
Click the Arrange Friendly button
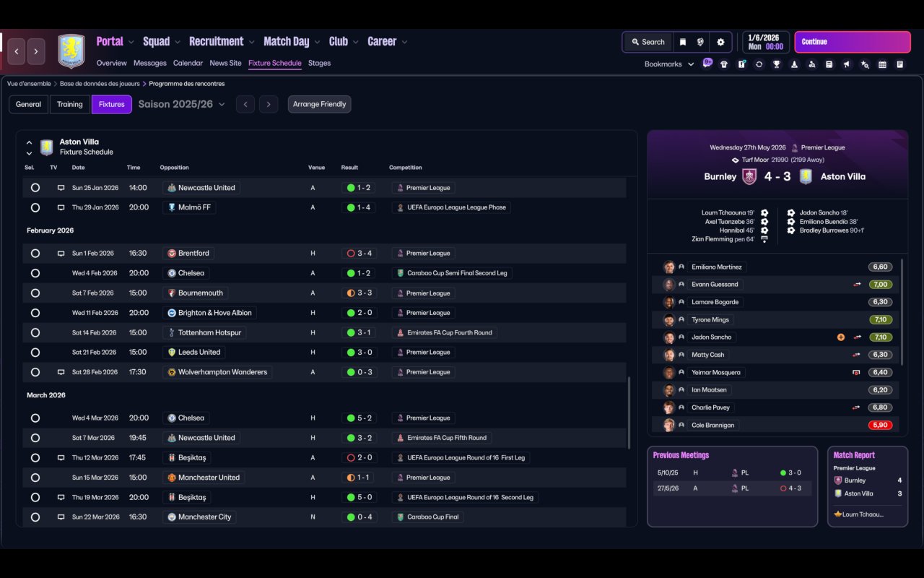pyautogui.click(x=320, y=104)
